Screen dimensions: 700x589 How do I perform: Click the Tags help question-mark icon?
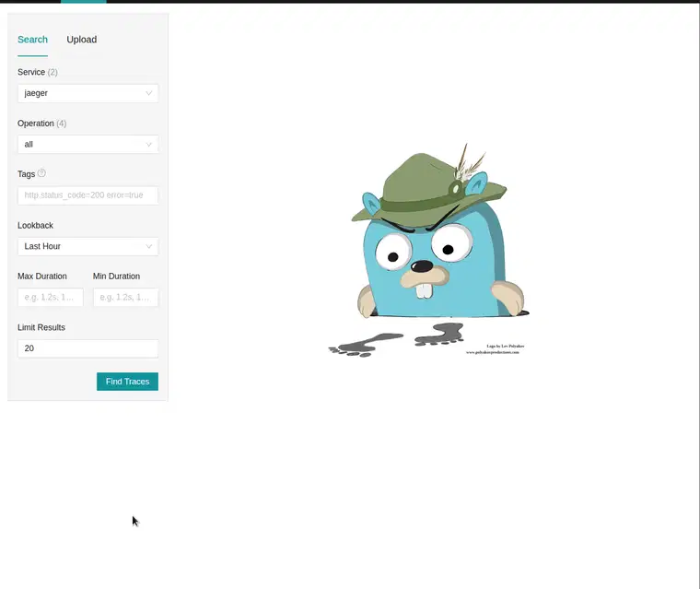pyautogui.click(x=41, y=173)
